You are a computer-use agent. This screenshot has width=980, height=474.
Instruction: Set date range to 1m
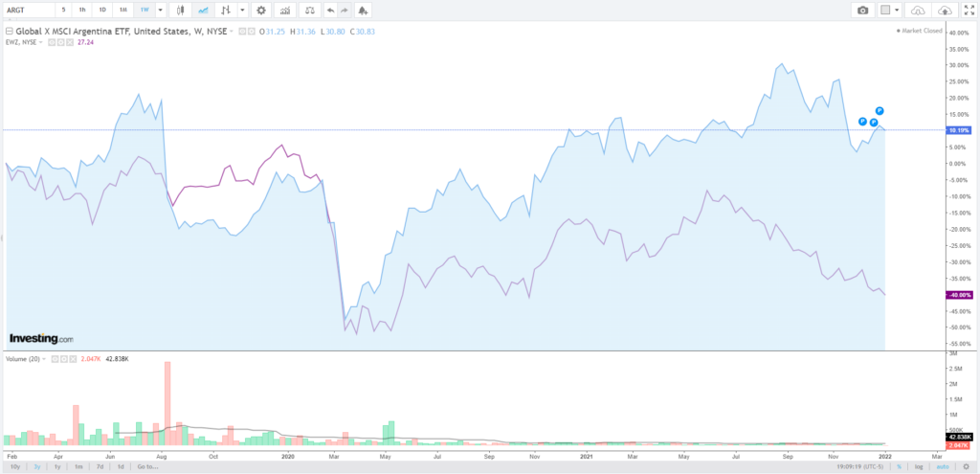point(78,466)
